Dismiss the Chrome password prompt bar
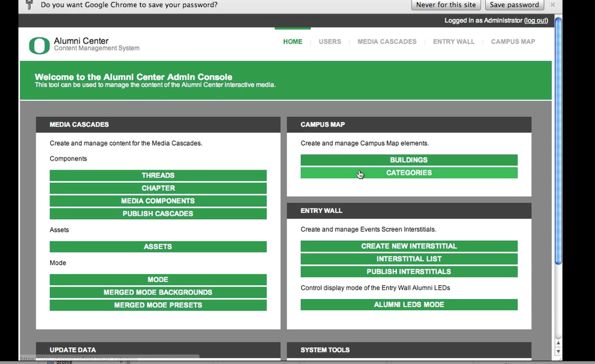595x364 pixels. [x=552, y=5]
